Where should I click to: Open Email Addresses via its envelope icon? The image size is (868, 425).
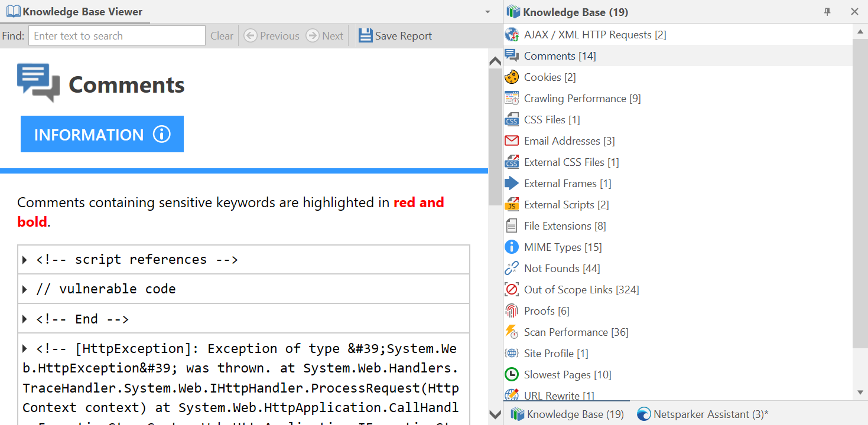coord(511,140)
